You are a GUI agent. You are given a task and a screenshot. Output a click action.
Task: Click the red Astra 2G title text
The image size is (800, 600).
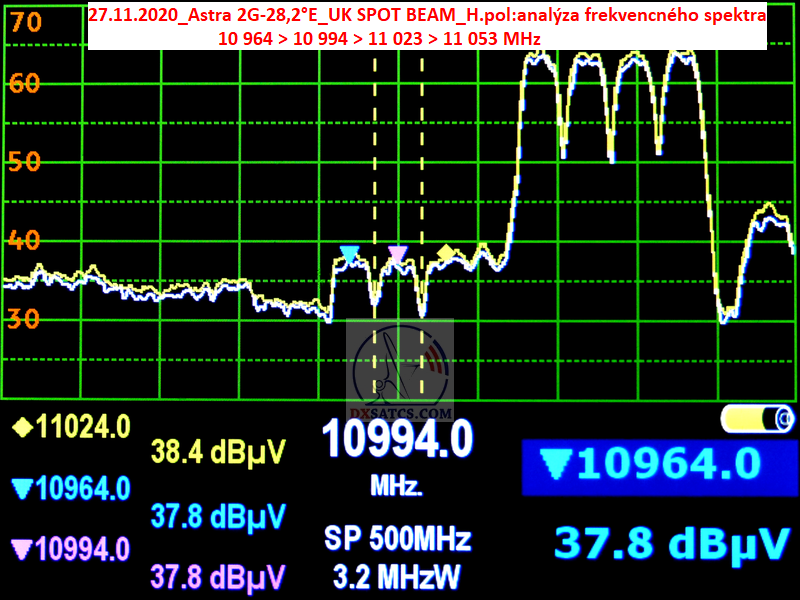427,17
